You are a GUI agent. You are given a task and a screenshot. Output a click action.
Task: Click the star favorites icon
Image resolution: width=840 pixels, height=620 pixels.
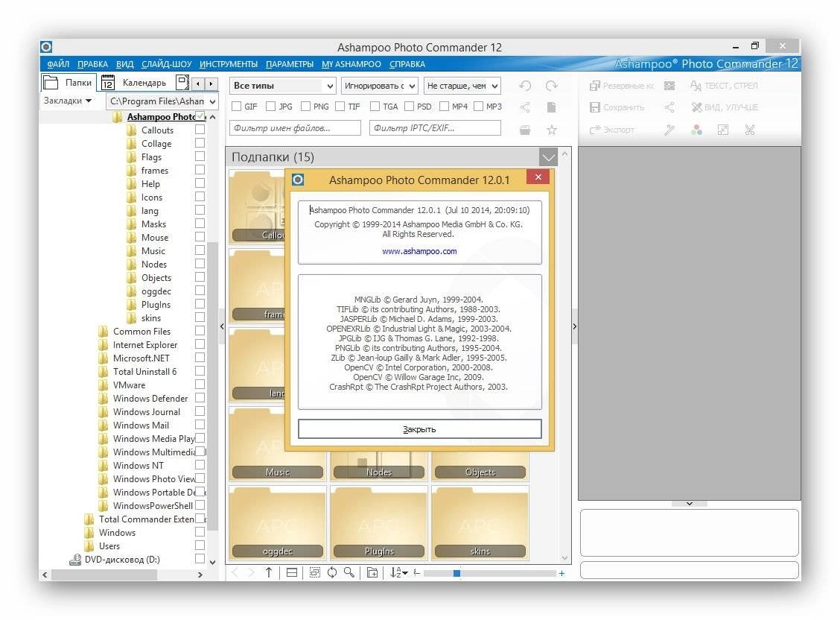pyautogui.click(x=551, y=130)
